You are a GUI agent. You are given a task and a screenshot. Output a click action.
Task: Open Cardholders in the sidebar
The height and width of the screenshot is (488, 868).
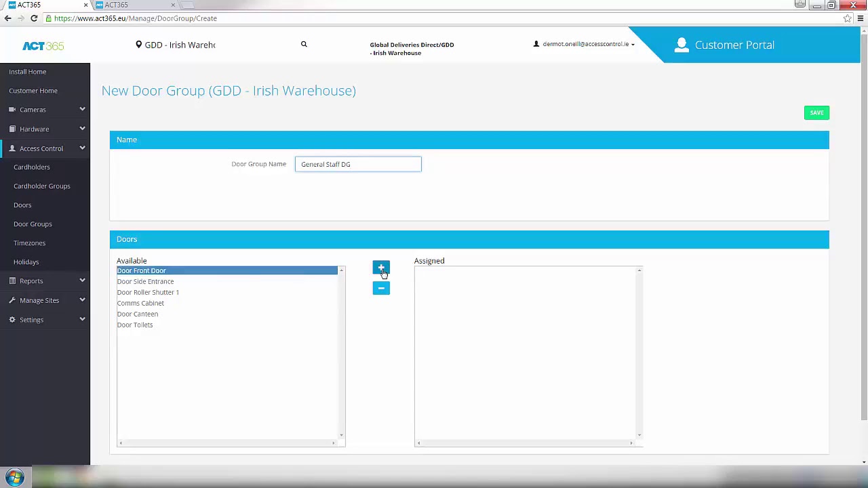tap(32, 167)
